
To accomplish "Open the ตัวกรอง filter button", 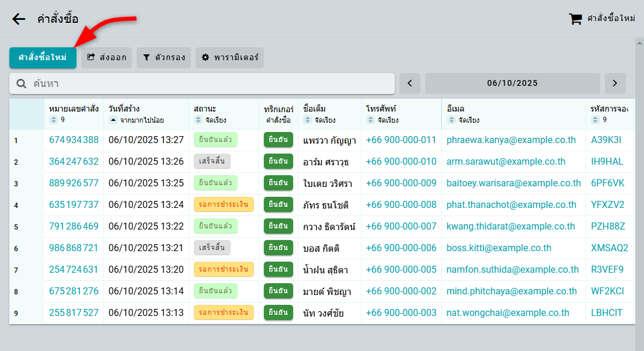I will tap(163, 58).
